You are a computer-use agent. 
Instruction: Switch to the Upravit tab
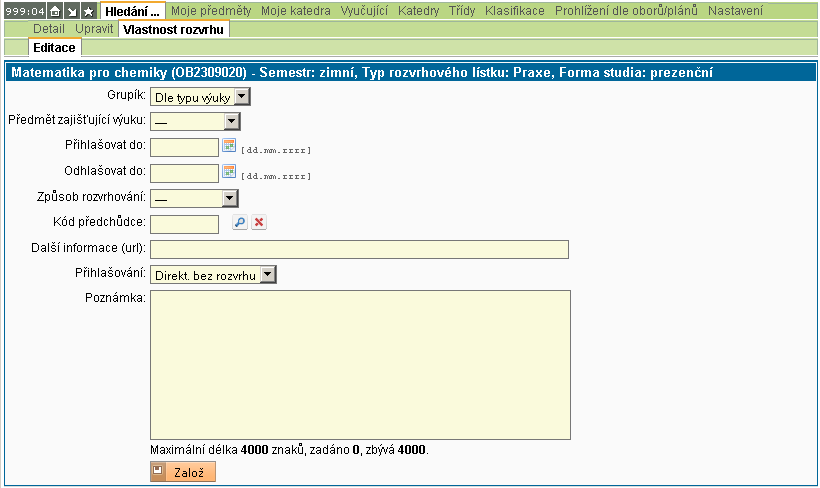pyautogui.click(x=94, y=29)
